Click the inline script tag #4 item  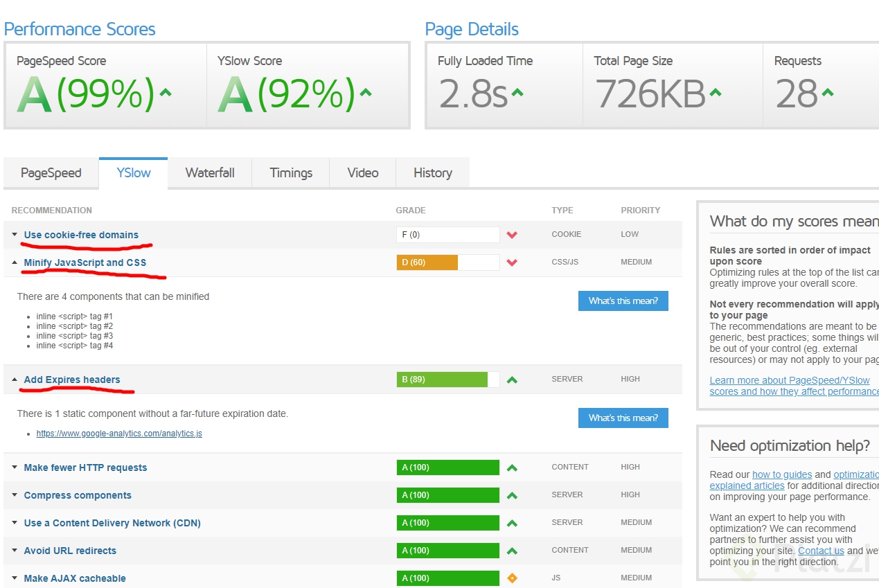pos(75,346)
